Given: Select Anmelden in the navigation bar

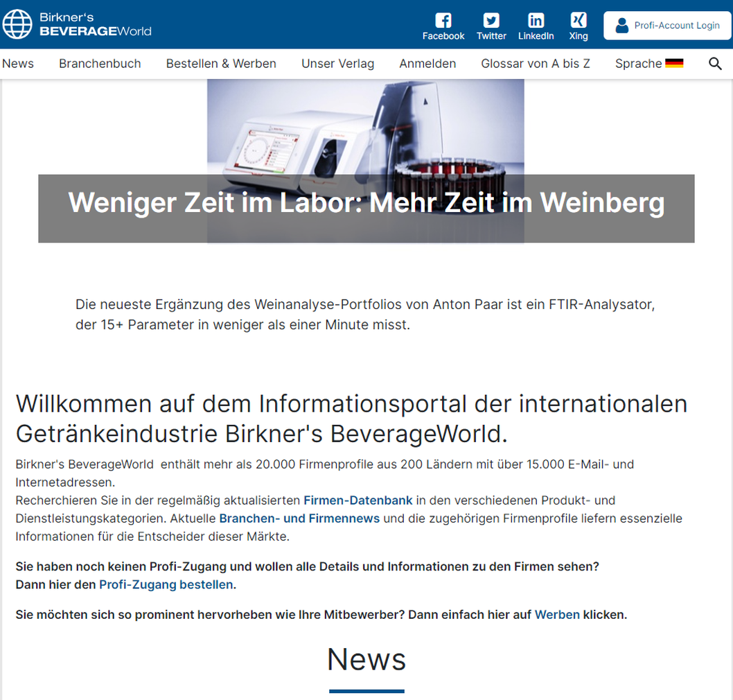Looking at the screenshot, I should [427, 64].
